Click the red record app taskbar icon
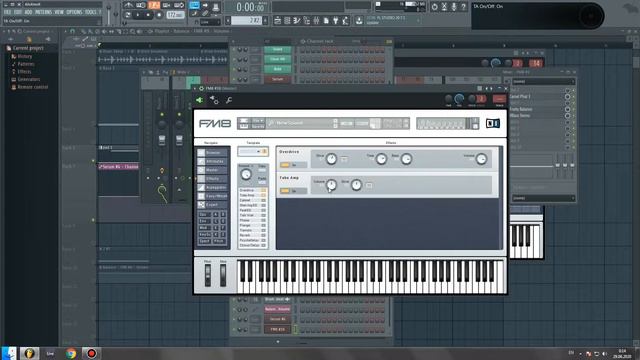The width and height of the screenshot is (640, 360). 91,353
